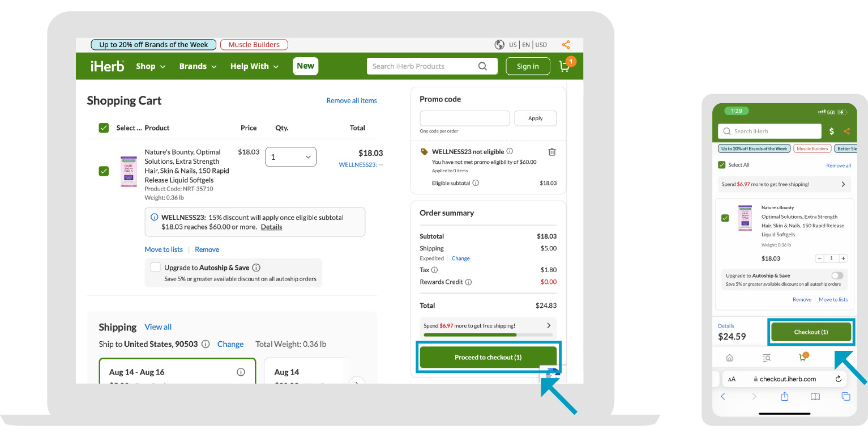Viewport: 868px width, 437px height.
Task: Tap the Safari aA reader icon
Action: [732, 379]
